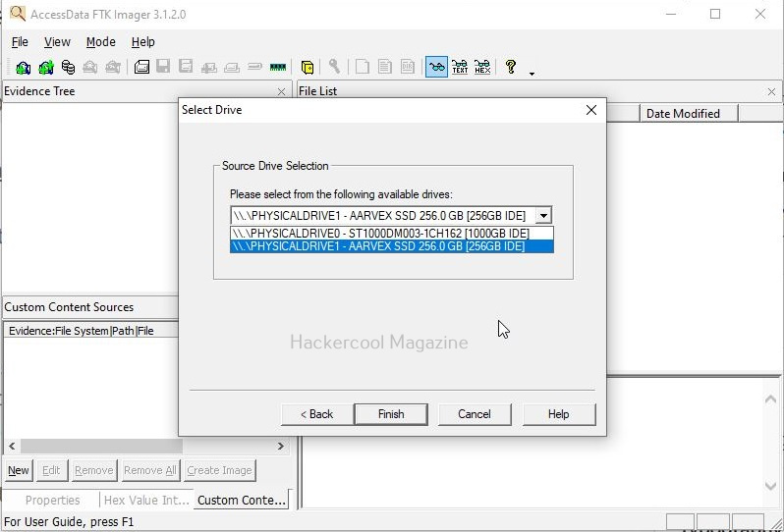Go to previous step with Back button
The height and width of the screenshot is (532, 784).
(316, 414)
